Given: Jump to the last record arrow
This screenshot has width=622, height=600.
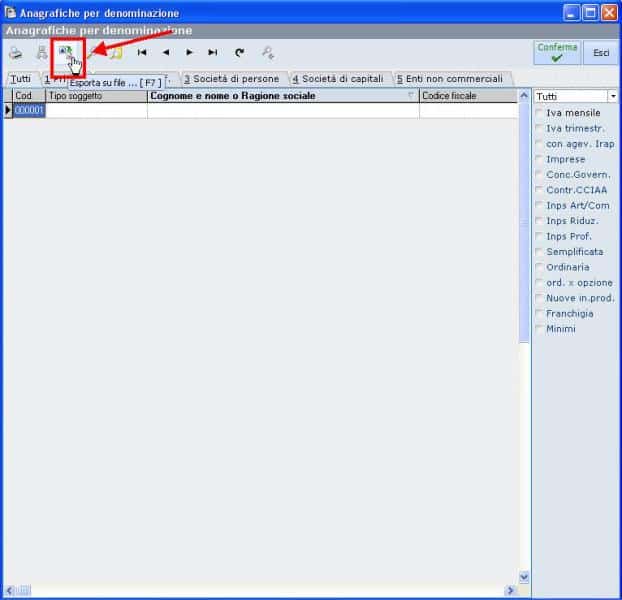Looking at the screenshot, I should (x=212, y=53).
